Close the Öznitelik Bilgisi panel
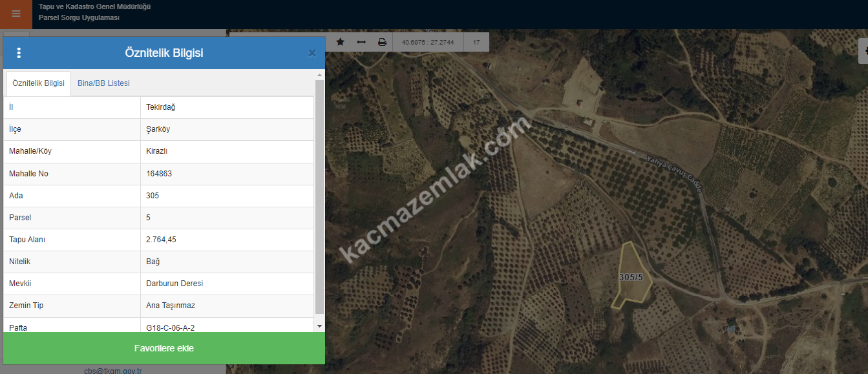Image resolution: width=868 pixels, height=374 pixels. [312, 54]
